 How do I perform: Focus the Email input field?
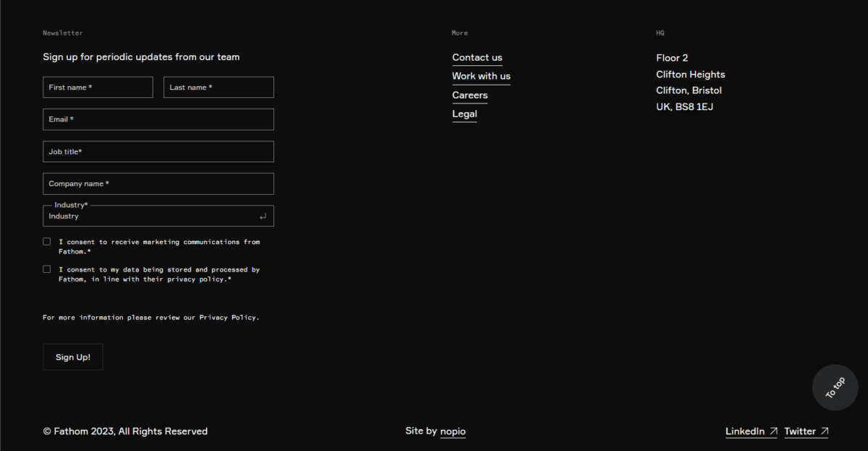[158, 119]
